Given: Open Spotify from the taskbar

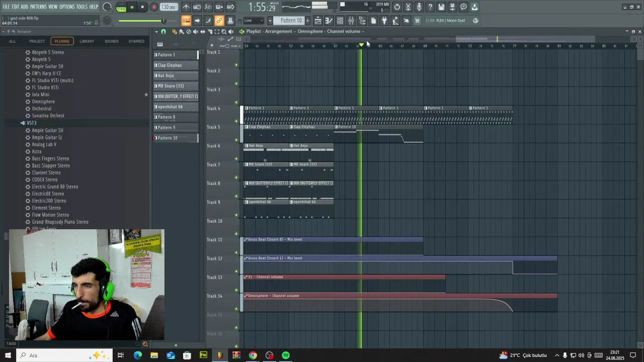Looking at the screenshot, I should pos(286,355).
